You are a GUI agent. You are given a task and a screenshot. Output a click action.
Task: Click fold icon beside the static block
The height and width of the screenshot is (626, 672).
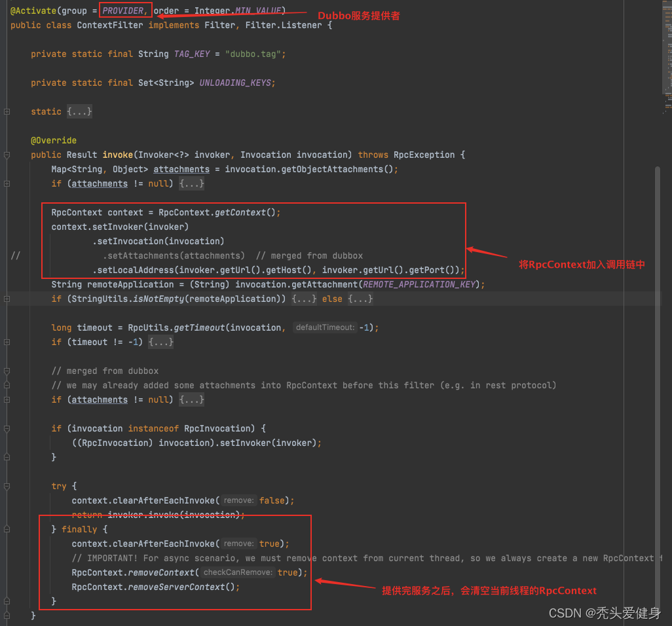(7, 112)
